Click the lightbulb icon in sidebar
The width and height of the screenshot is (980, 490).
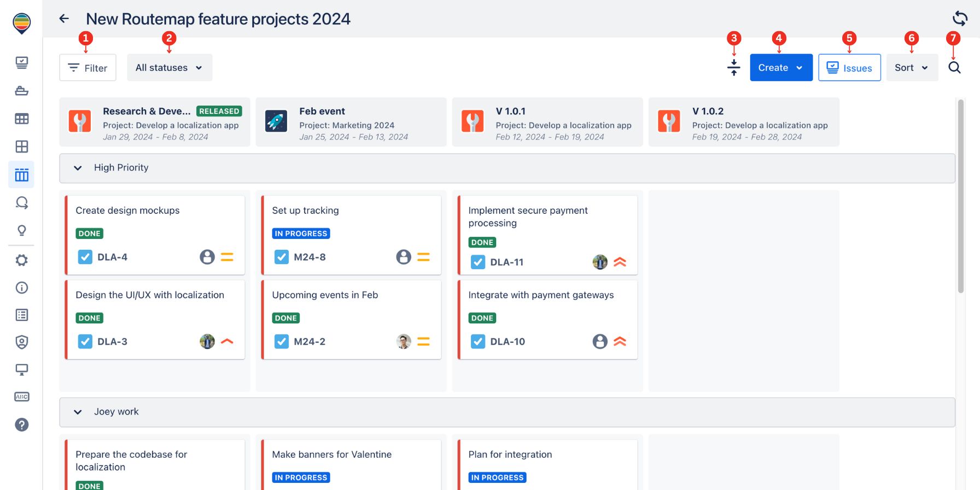pos(22,231)
